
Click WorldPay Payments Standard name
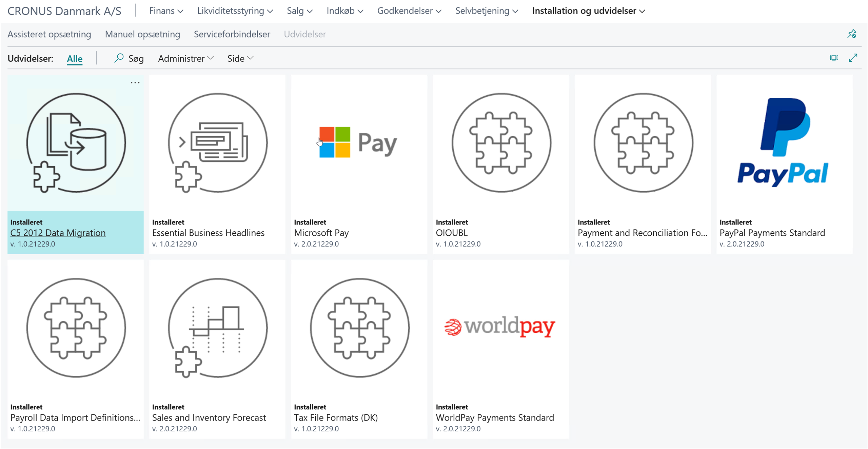click(x=495, y=418)
